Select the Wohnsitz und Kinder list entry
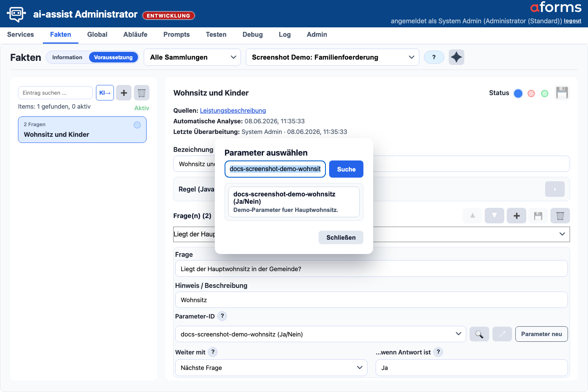 (82, 130)
